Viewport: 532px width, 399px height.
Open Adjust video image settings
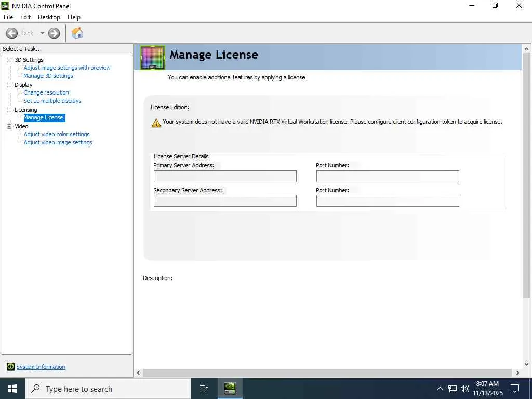point(58,142)
